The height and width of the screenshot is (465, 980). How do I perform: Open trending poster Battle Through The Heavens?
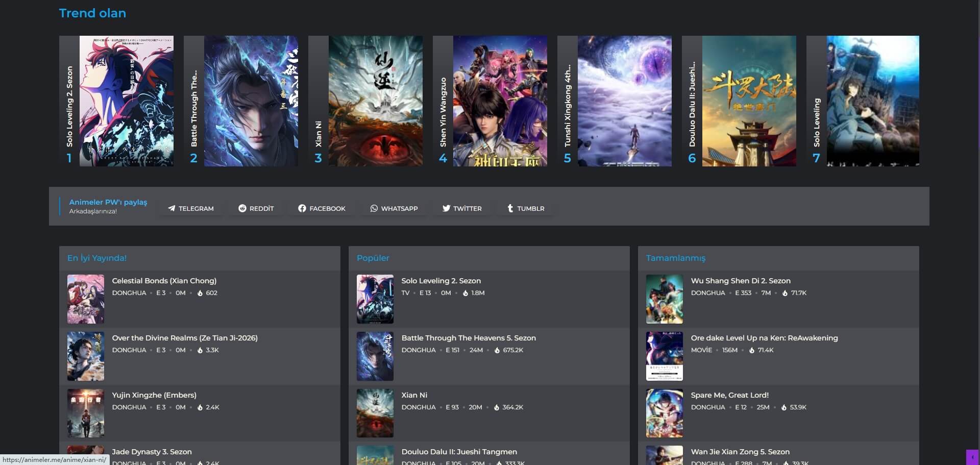[x=251, y=101]
